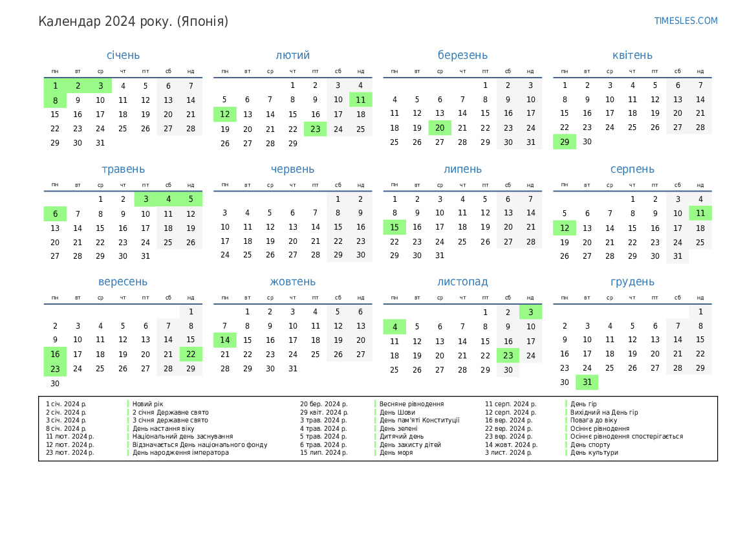The image size is (756, 535).
Task: Click the серпень month heading
Action: tap(632, 169)
